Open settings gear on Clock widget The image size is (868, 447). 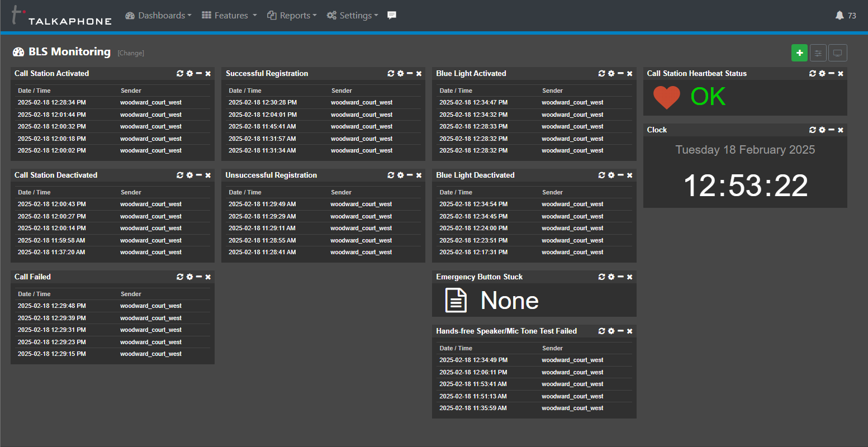pyautogui.click(x=822, y=130)
